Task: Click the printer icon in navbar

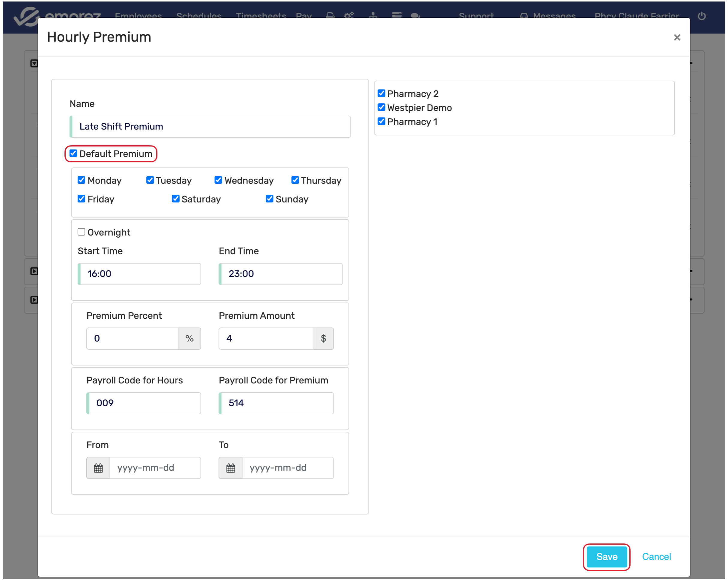Action: coord(330,16)
